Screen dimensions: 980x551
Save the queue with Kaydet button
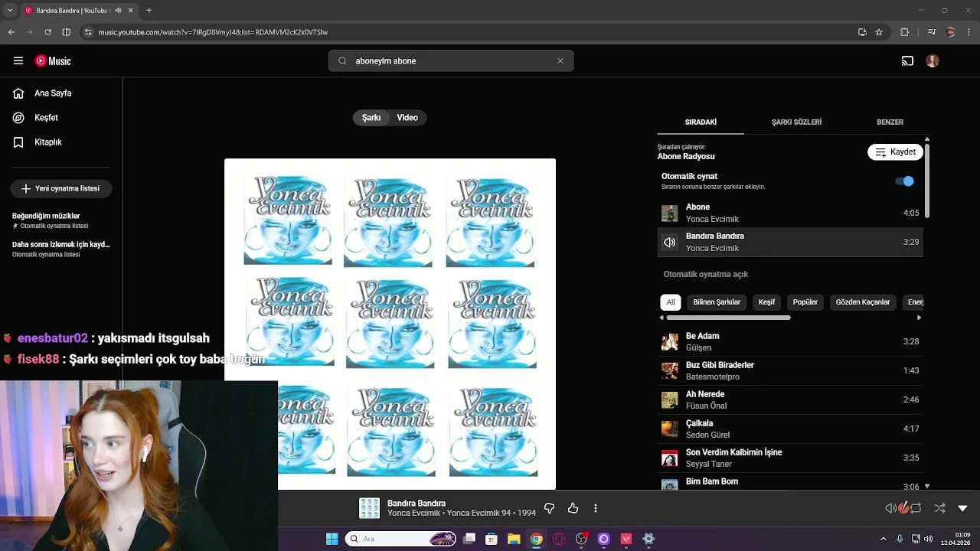[895, 152]
